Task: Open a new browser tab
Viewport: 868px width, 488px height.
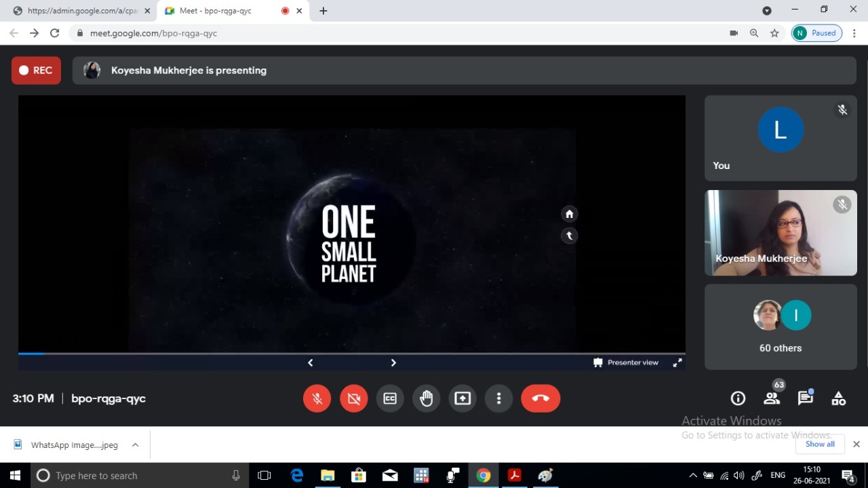Action: click(x=323, y=11)
